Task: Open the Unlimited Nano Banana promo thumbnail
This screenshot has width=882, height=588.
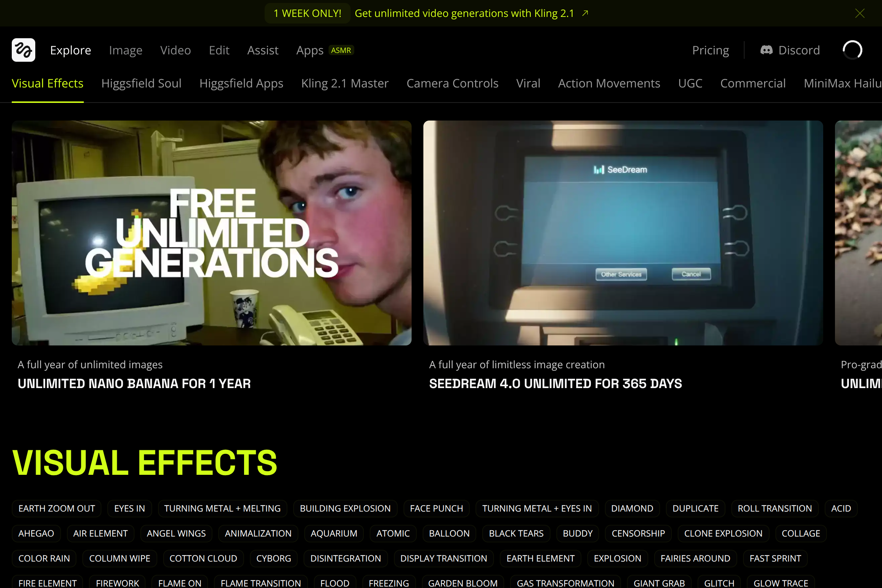Action: pos(212,233)
